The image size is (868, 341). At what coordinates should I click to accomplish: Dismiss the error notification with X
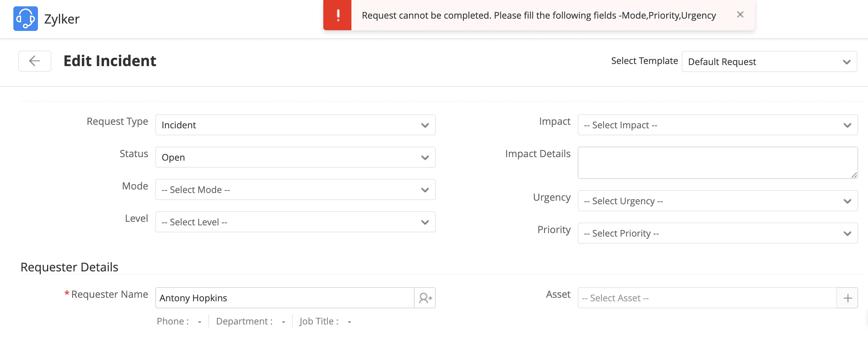pos(740,15)
